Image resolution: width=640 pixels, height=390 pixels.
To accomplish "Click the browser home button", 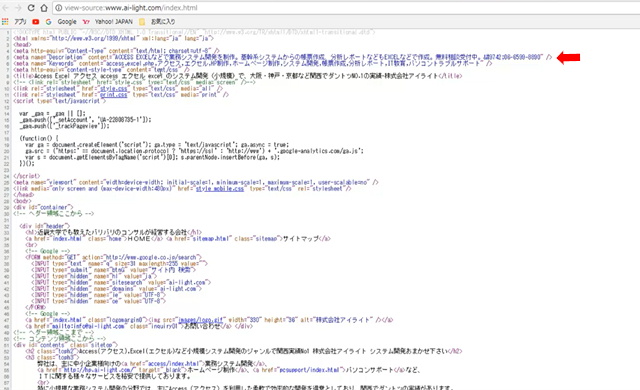I will 44,8.
